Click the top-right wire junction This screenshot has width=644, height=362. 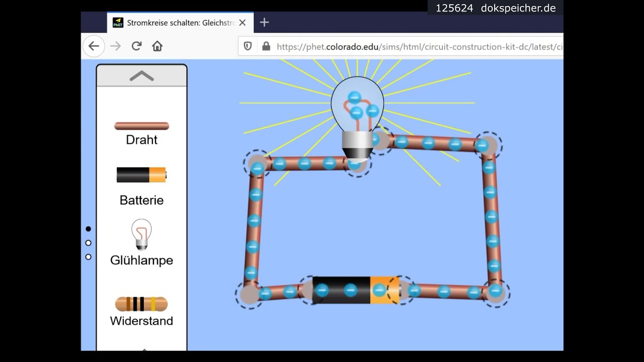click(x=487, y=145)
